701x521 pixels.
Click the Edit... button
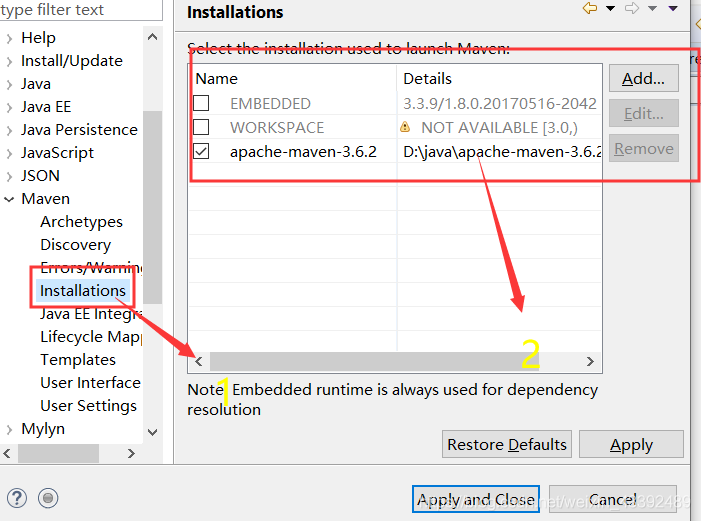click(x=643, y=114)
